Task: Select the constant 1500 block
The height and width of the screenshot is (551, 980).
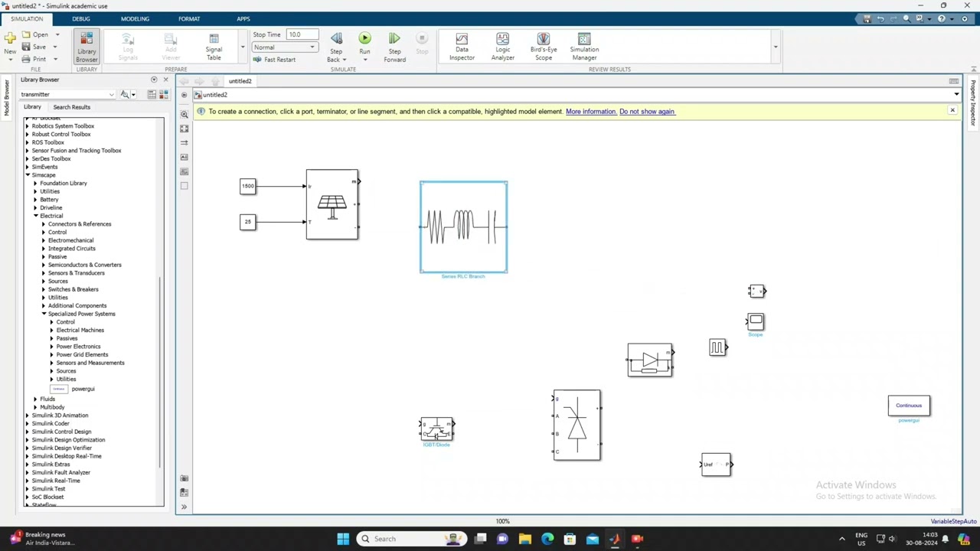Action: (x=247, y=186)
